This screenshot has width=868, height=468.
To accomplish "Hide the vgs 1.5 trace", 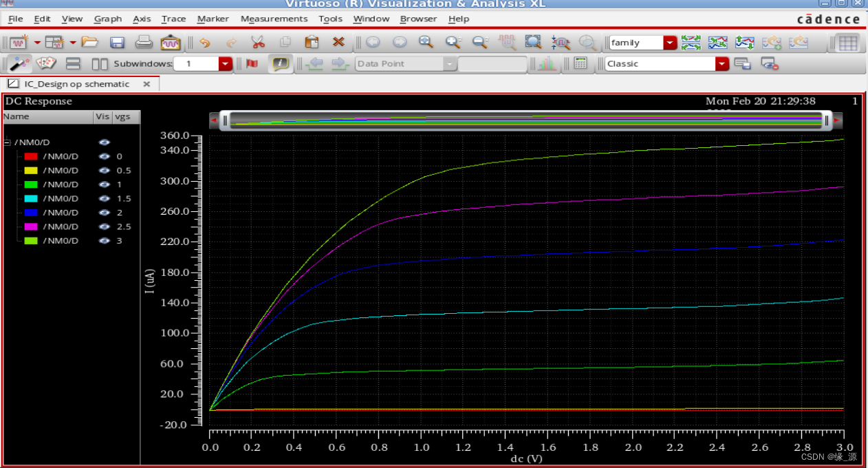I will tap(104, 198).
